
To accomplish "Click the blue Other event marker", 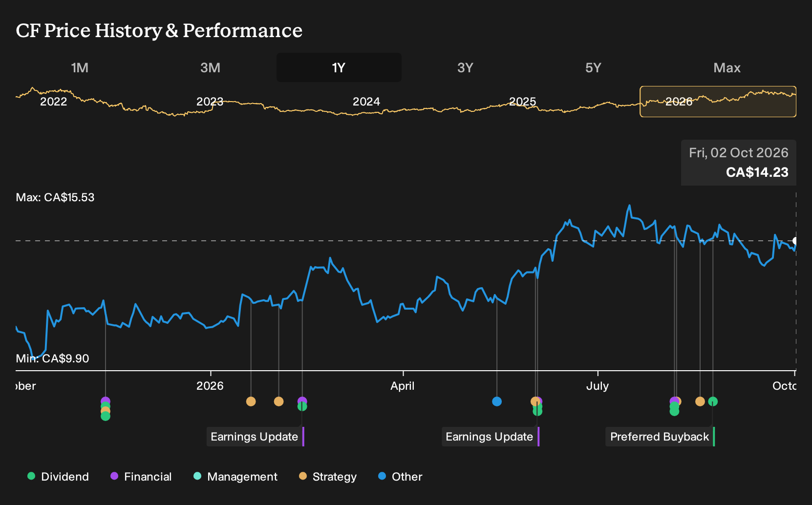I will pos(497,401).
